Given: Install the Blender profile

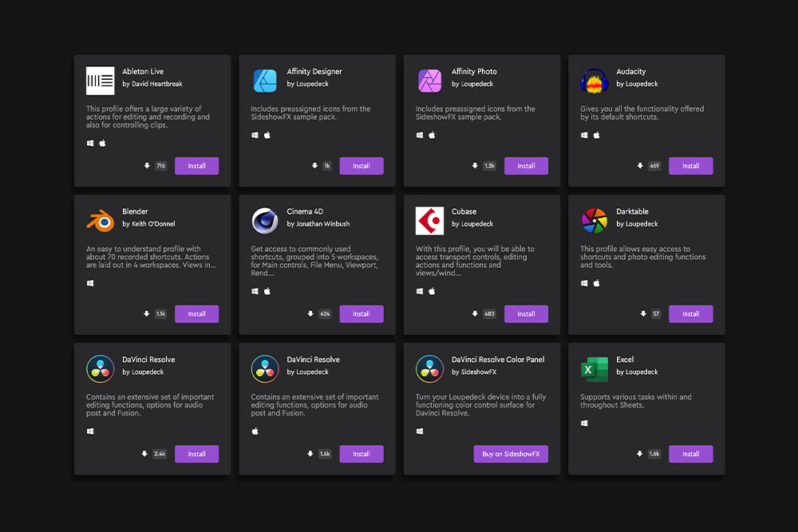Looking at the screenshot, I should click(x=196, y=313).
